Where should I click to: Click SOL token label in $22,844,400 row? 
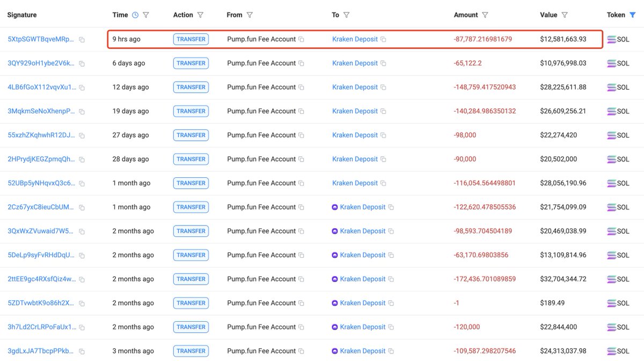click(x=623, y=327)
